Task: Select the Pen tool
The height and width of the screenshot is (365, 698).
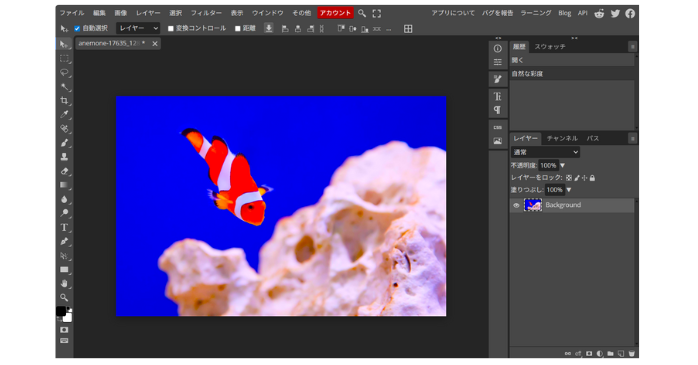Action: pos(64,241)
